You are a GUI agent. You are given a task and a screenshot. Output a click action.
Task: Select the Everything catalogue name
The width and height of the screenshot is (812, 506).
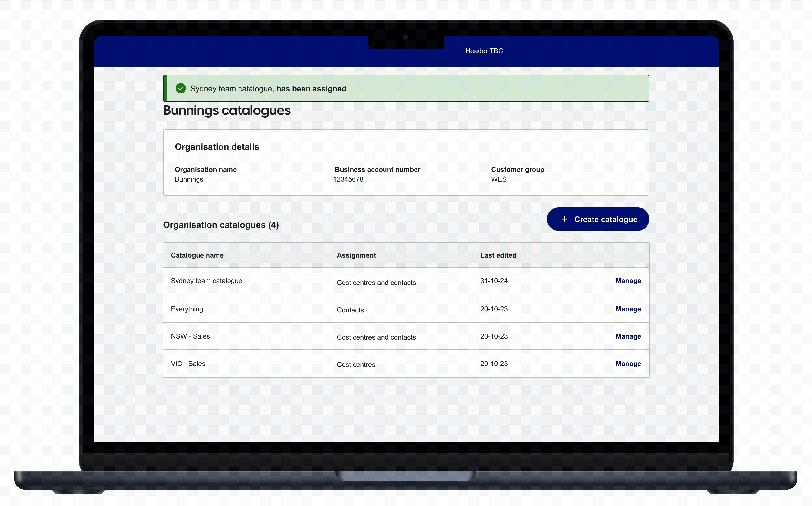[x=187, y=309]
